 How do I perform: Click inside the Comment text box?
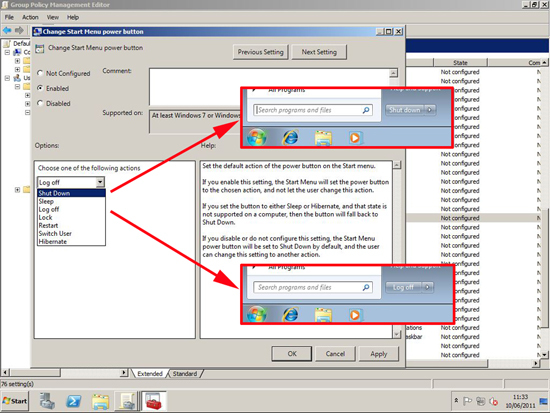click(269, 87)
